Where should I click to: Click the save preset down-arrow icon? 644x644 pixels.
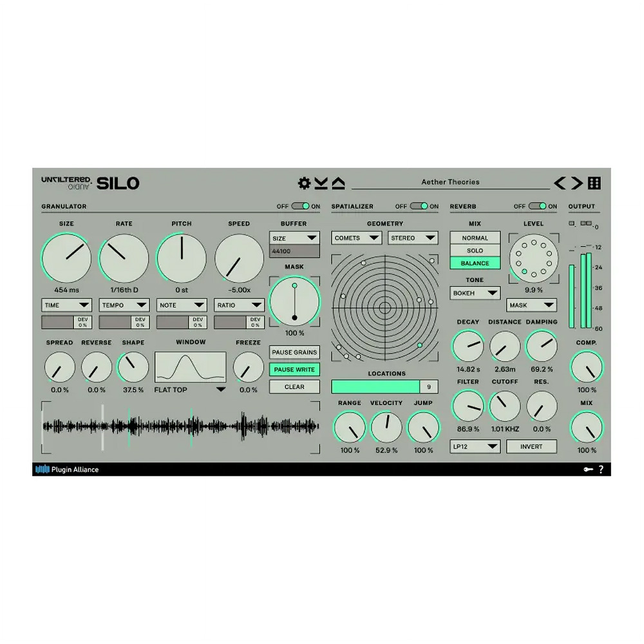(321, 183)
